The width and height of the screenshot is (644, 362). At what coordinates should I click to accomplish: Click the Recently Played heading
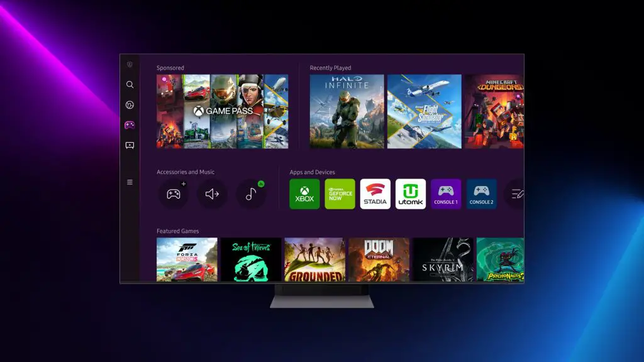(x=331, y=68)
